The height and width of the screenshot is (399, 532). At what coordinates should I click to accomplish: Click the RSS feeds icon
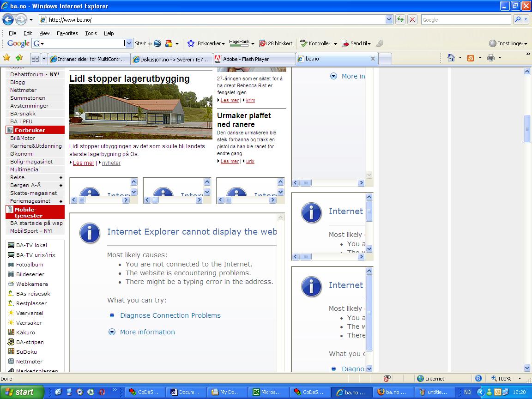click(x=471, y=58)
